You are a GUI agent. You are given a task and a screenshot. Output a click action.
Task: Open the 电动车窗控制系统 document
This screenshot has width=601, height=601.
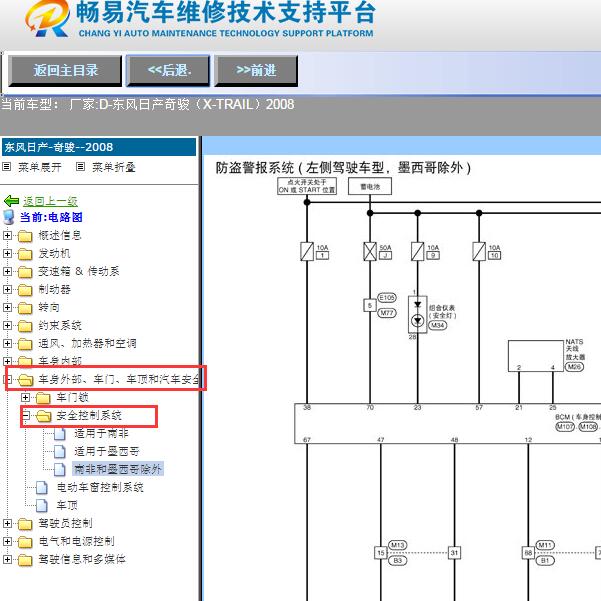[x=100, y=487]
